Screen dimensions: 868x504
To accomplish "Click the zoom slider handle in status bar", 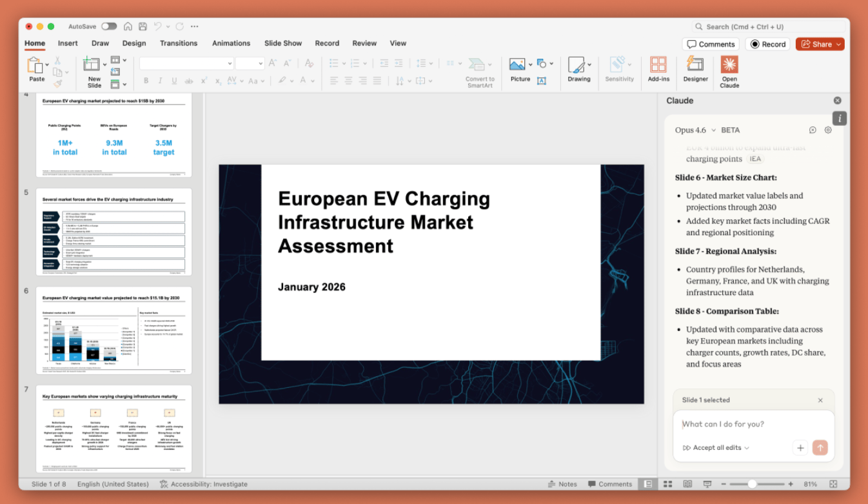I will coord(752,484).
